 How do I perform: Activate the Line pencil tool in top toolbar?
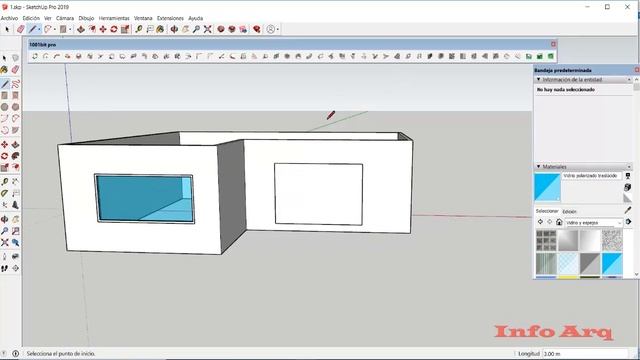(32, 29)
